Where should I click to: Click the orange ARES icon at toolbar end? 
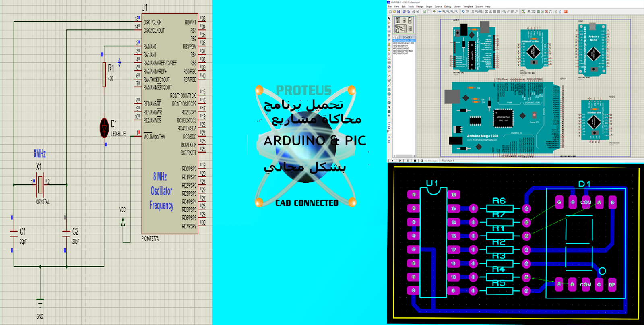[566, 12]
